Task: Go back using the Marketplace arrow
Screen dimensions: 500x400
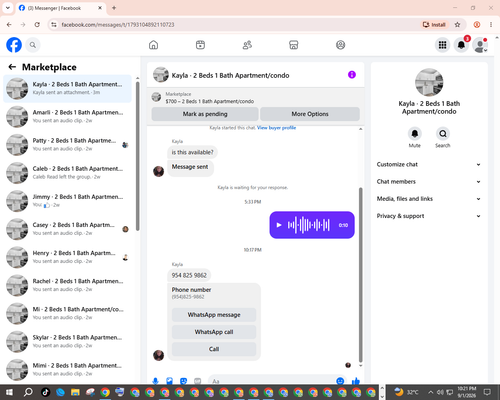Action: tap(12, 67)
